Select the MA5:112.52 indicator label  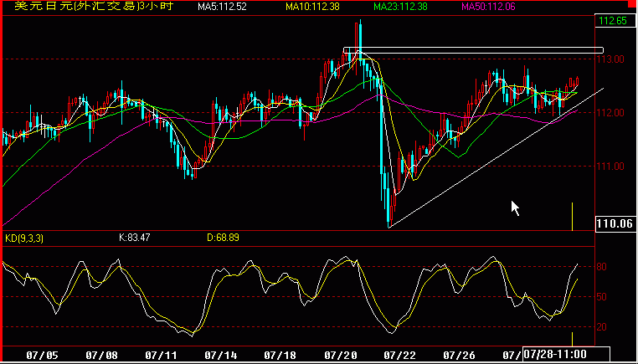click(x=222, y=7)
